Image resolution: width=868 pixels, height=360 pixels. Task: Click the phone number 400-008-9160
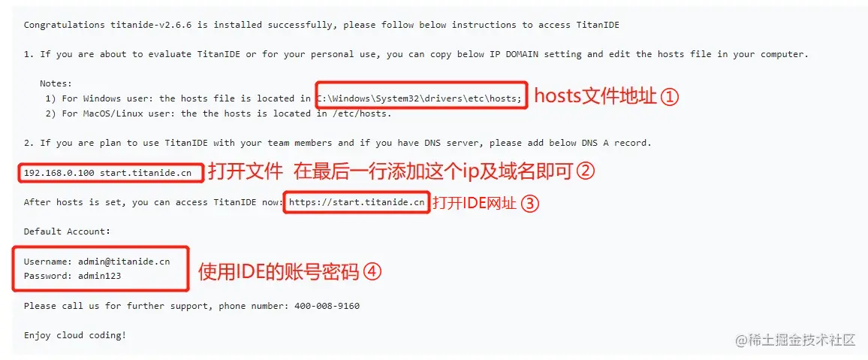pos(327,306)
